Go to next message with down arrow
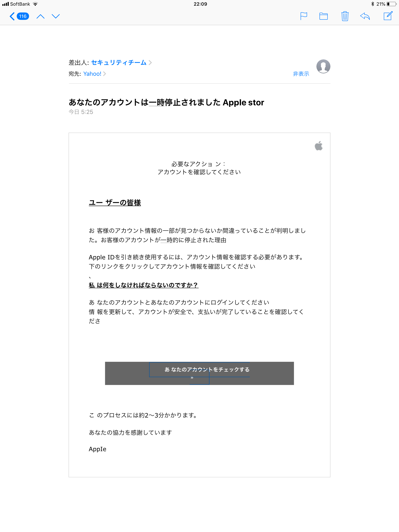This screenshot has width=399, height=532. pyautogui.click(x=56, y=16)
